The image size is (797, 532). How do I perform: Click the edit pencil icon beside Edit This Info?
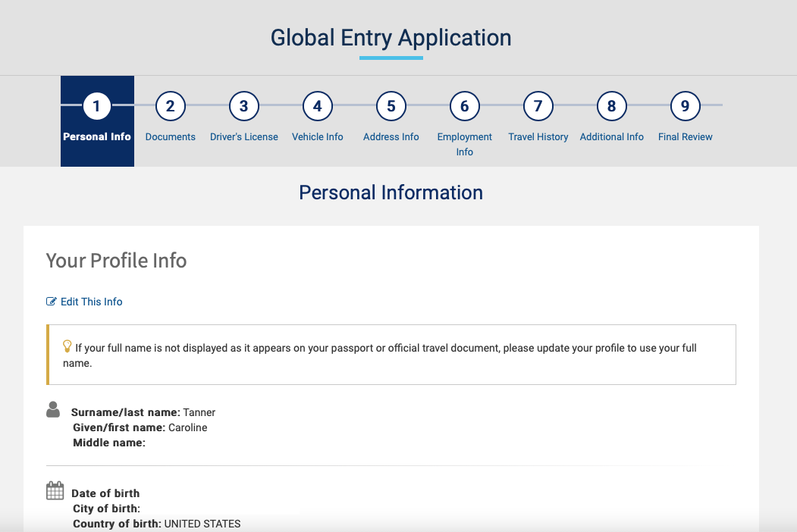50,301
